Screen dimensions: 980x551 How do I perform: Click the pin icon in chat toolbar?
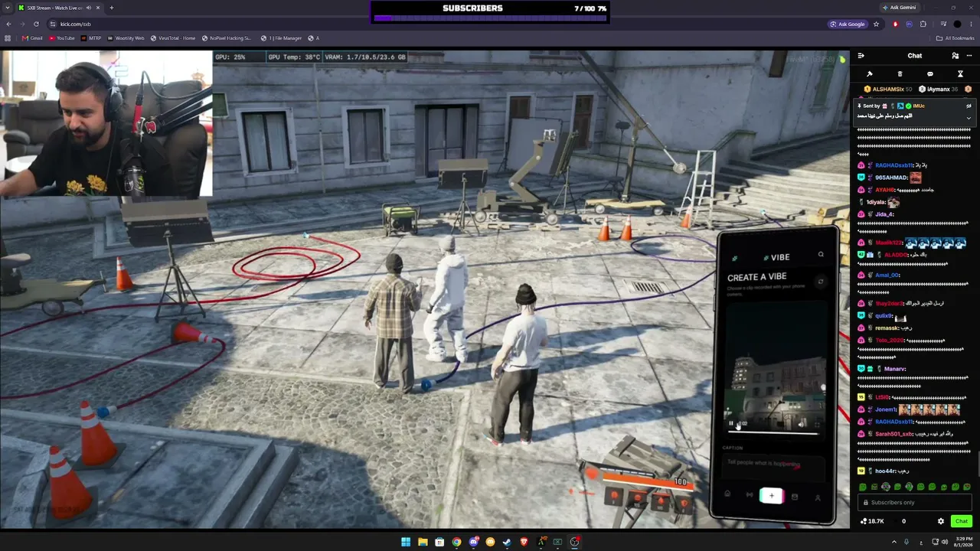click(870, 74)
